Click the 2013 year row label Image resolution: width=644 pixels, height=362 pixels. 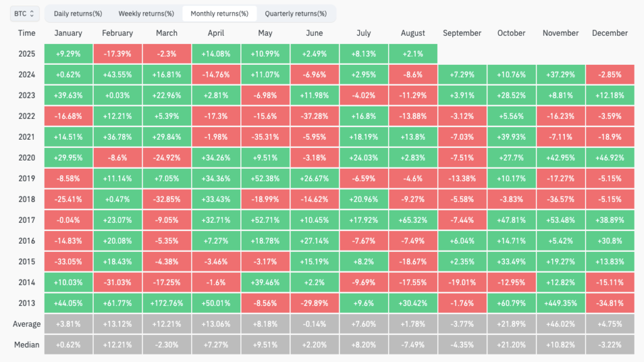coord(26,303)
